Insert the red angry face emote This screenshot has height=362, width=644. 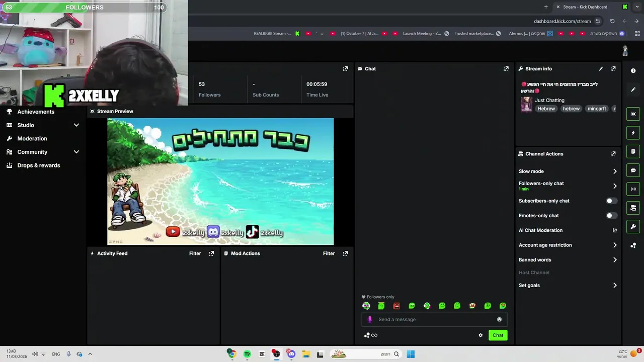(396, 306)
